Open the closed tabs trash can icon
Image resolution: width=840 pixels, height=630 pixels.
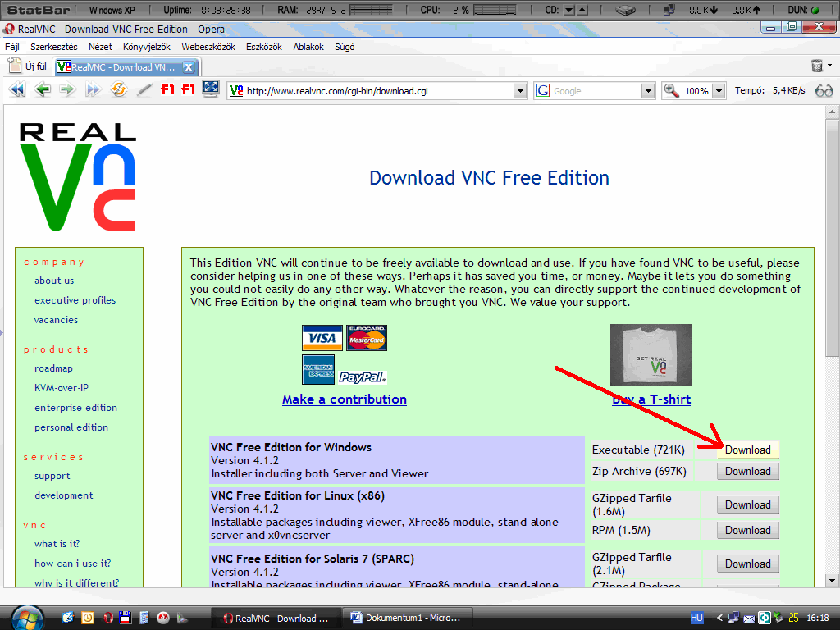click(816, 66)
